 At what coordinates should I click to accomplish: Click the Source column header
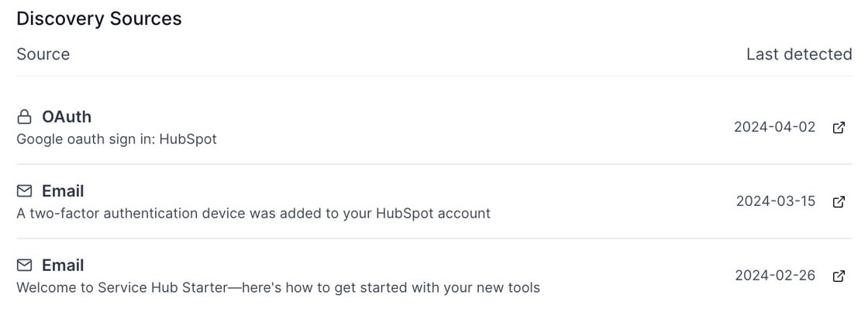43,54
